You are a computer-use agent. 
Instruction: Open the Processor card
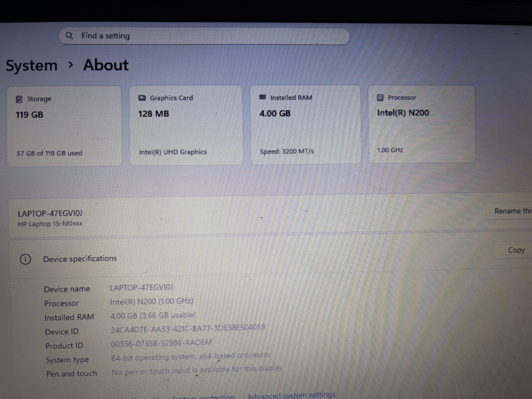[421, 124]
